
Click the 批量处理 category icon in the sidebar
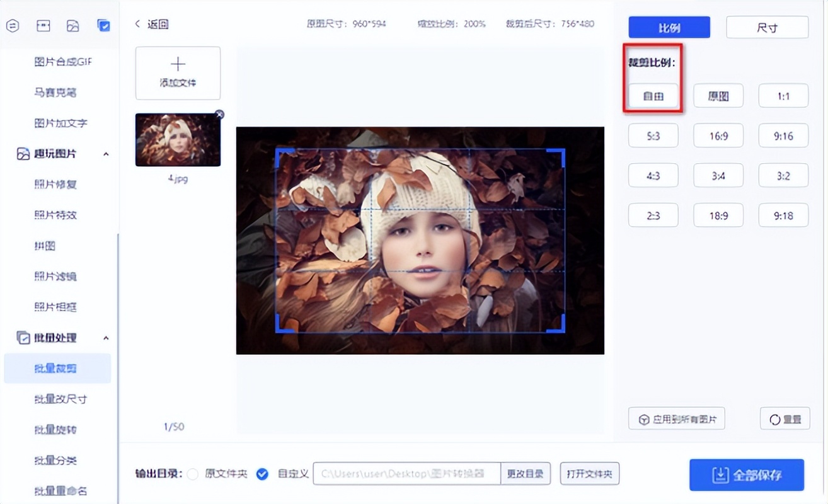click(x=22, y=338)
